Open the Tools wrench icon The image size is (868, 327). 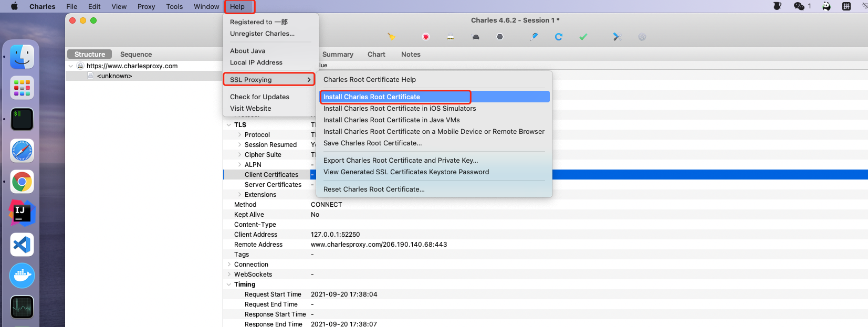tap(617, 37)
